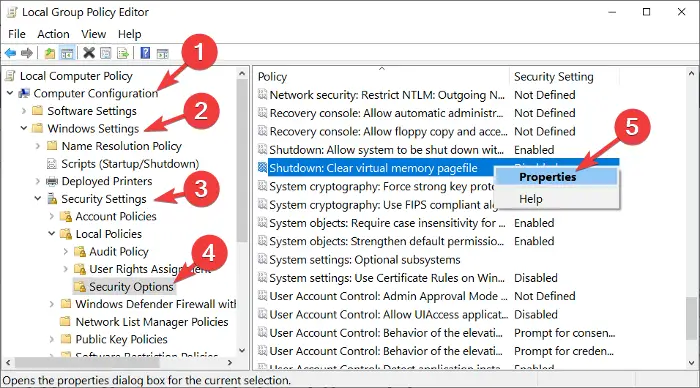Expand the Audit Policy node

(66, 251)
